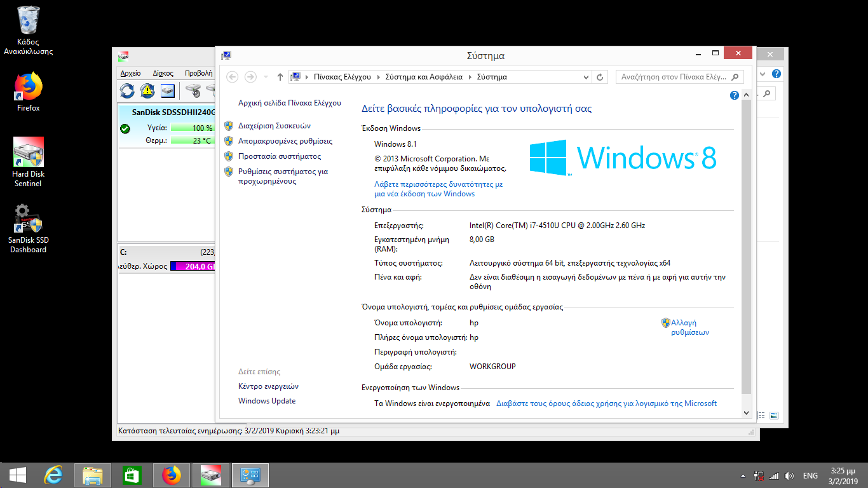Image resolution: width=868 pixels, height=488 pixels.
Task: Open Windows Update link
Action: pos(267,401)
